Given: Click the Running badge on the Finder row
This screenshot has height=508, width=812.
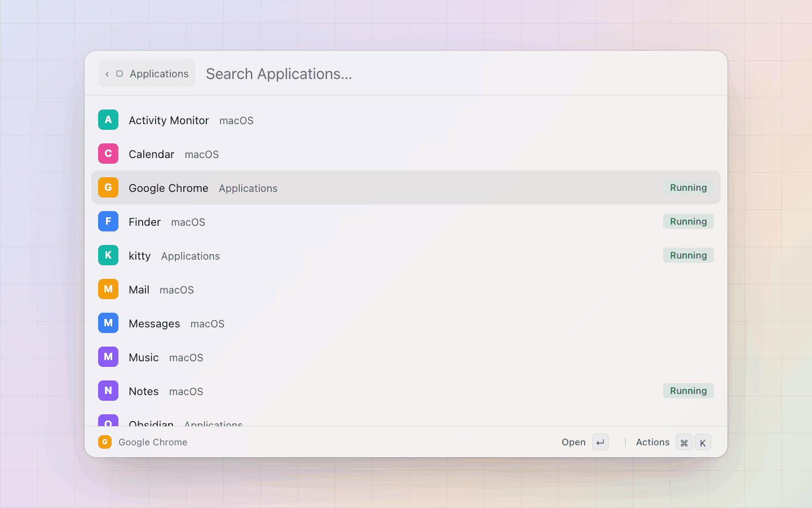Looking at the screenshot, I should [689, 221].
